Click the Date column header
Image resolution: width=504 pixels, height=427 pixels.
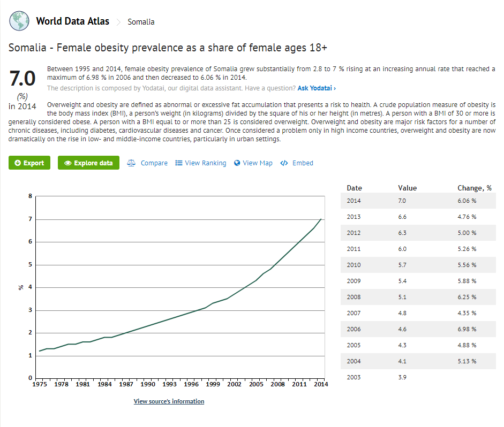coord(354,188)
